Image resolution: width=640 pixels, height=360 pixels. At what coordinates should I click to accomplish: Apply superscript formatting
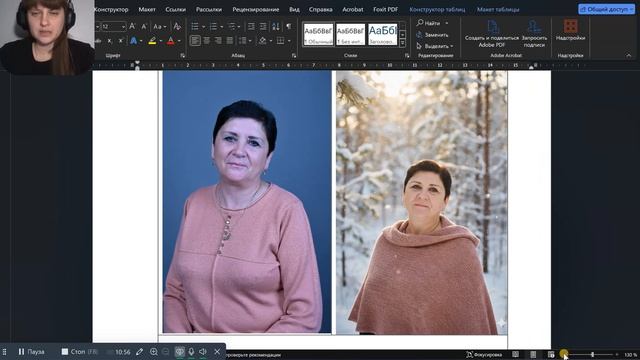pyautogui.click(x=121, y=41)
